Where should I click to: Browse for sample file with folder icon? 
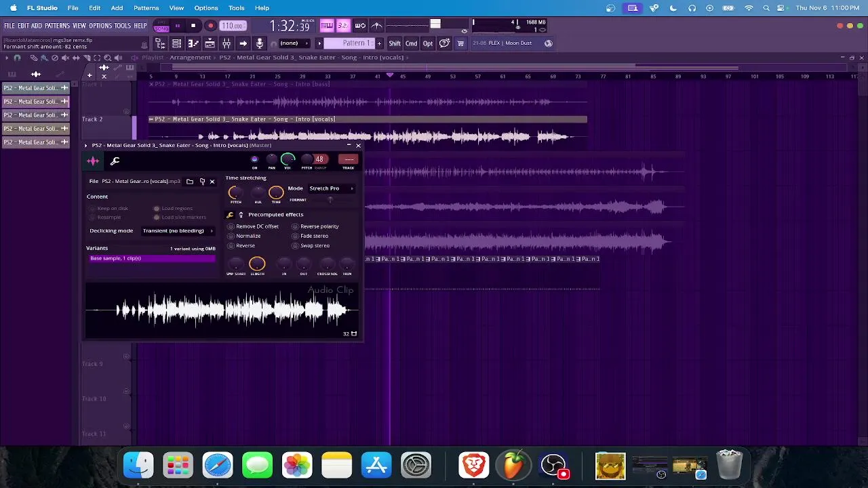[190, 182]
